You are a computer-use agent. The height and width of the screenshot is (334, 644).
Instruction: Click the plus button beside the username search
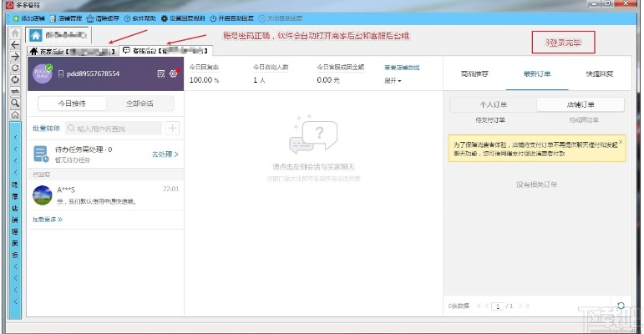[x=173, y=128]
